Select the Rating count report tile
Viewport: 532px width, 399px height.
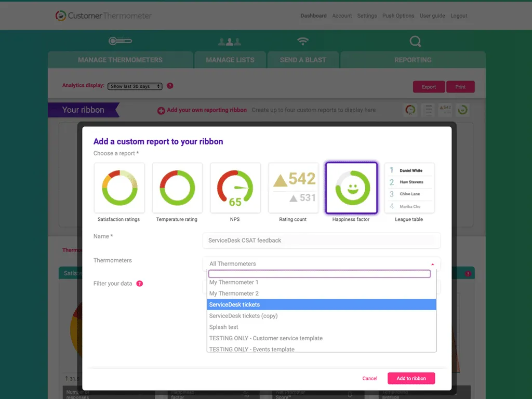click(294, 188)
